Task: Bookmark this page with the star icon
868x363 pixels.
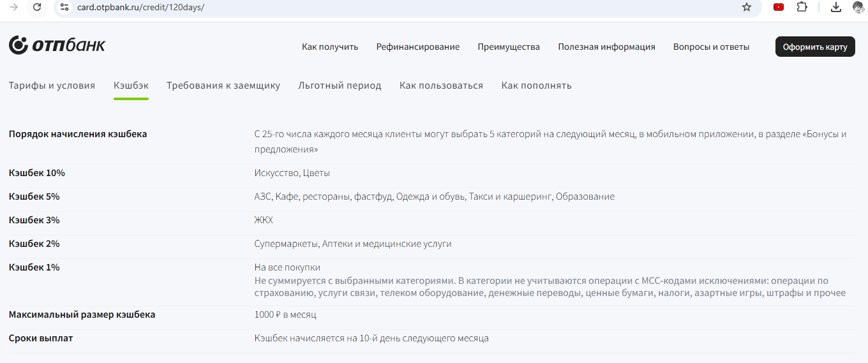Action: click(x=746, y=7)
